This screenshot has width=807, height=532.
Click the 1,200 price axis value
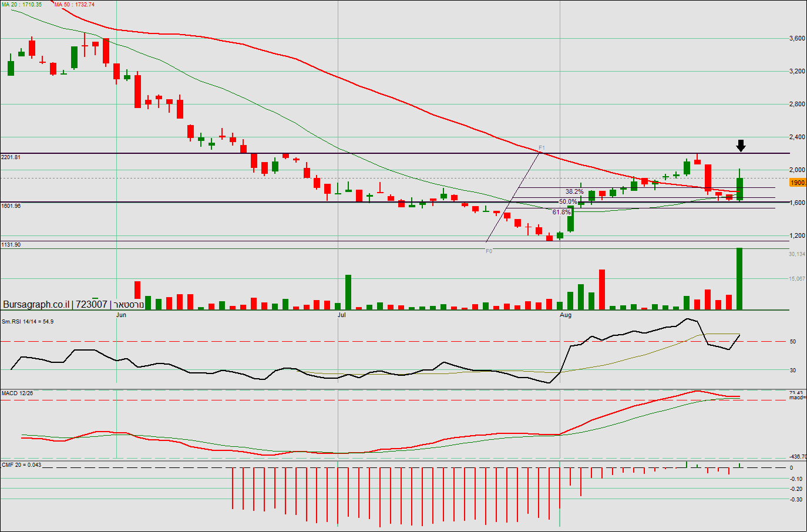(x=798, y=235)
